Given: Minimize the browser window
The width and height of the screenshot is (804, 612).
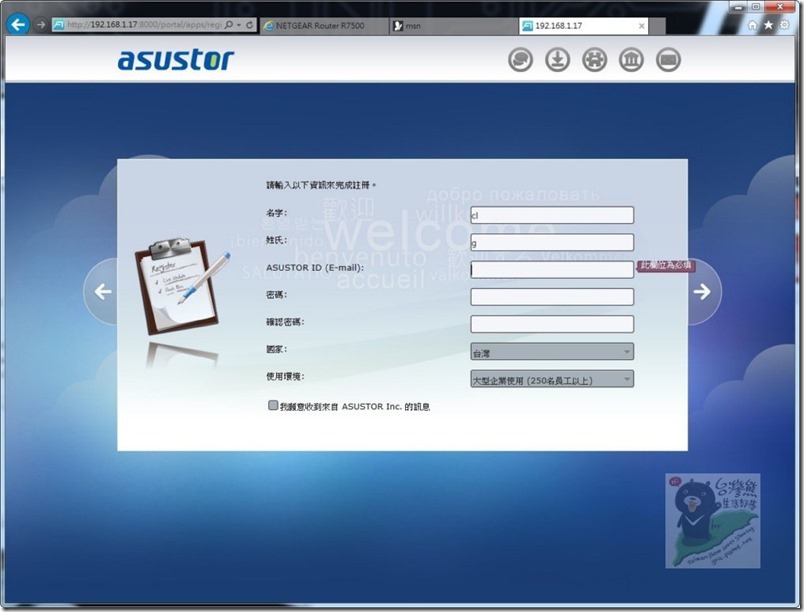Looking at the screenshot, I should (x=739, y=8).
